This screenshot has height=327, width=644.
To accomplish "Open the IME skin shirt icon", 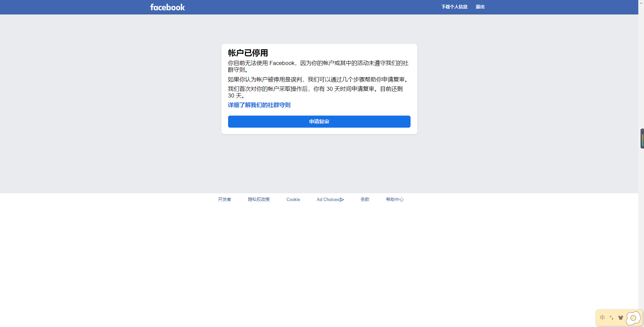I will (x=621, y=318).
